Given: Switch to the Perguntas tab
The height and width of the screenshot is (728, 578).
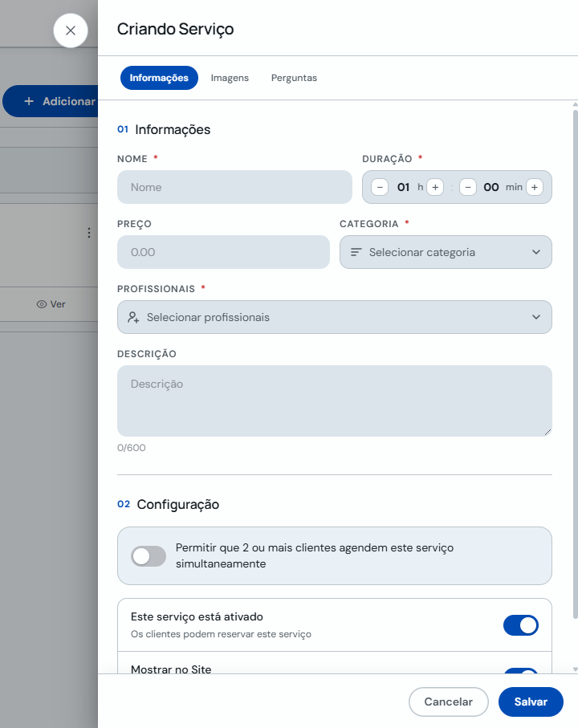Looking at the screenshot, I should click(x=294, y=78).
